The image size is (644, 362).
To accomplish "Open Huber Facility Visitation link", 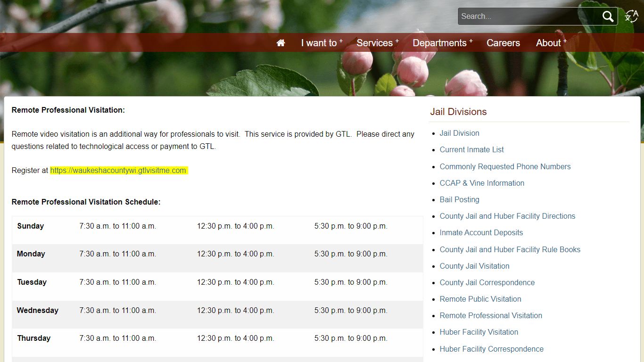I will coord(479,332).
